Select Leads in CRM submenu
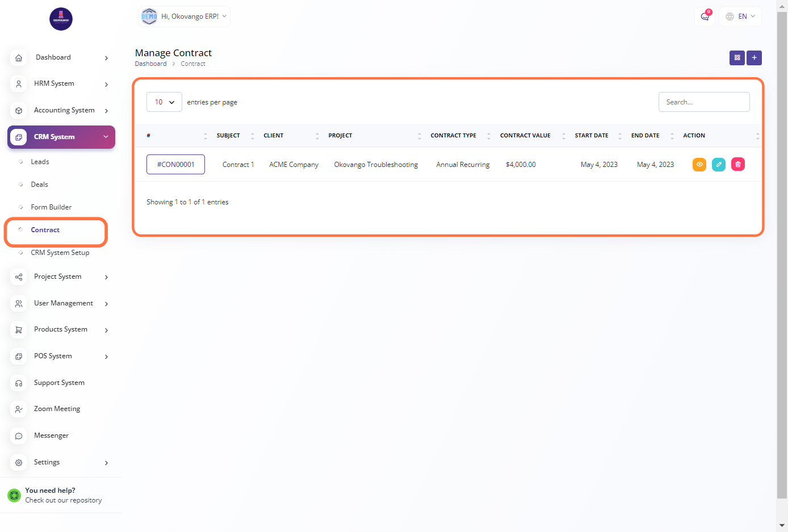Viewport: 788px width, 532px height. 40,162
